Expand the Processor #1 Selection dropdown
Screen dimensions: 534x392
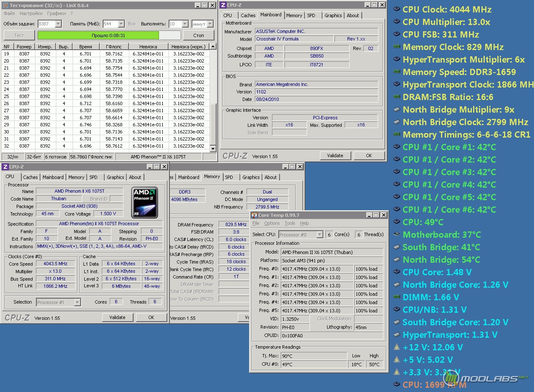[77, 302]
